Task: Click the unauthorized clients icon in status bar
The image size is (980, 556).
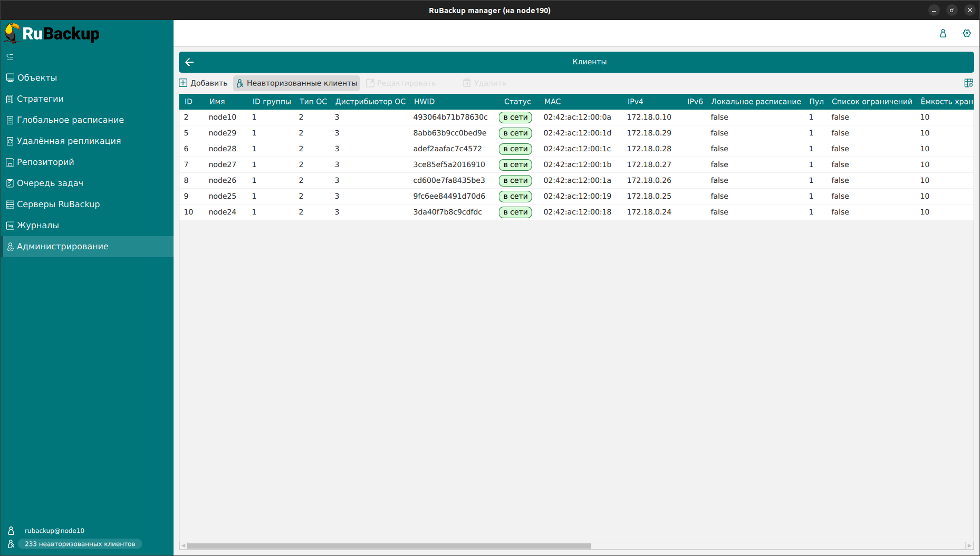Action: click(x=11, y=544)
